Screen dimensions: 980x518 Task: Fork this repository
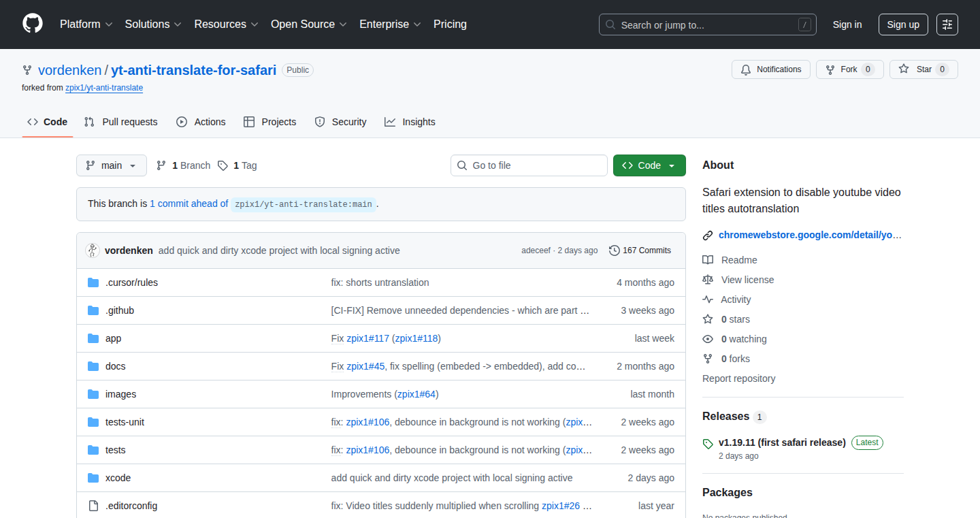pyautogui.click(x=850, y=69)
